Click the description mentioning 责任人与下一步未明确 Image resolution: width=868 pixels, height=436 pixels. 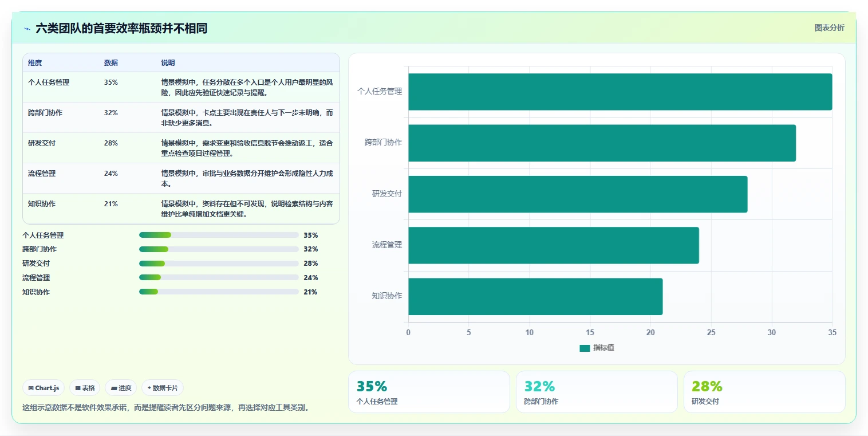247,117
